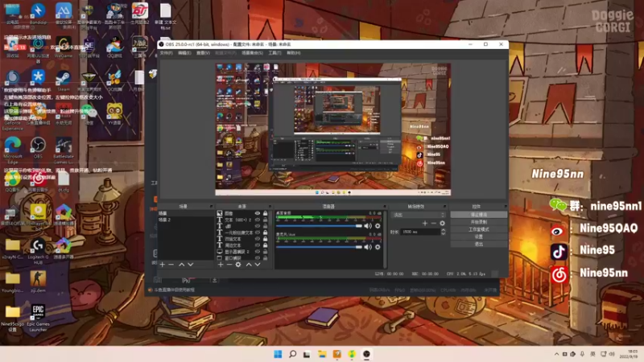Viewport: 644px width, 362px height.
Task: Open source properties gear in sources panel
Action: click(x=238, y=265)
